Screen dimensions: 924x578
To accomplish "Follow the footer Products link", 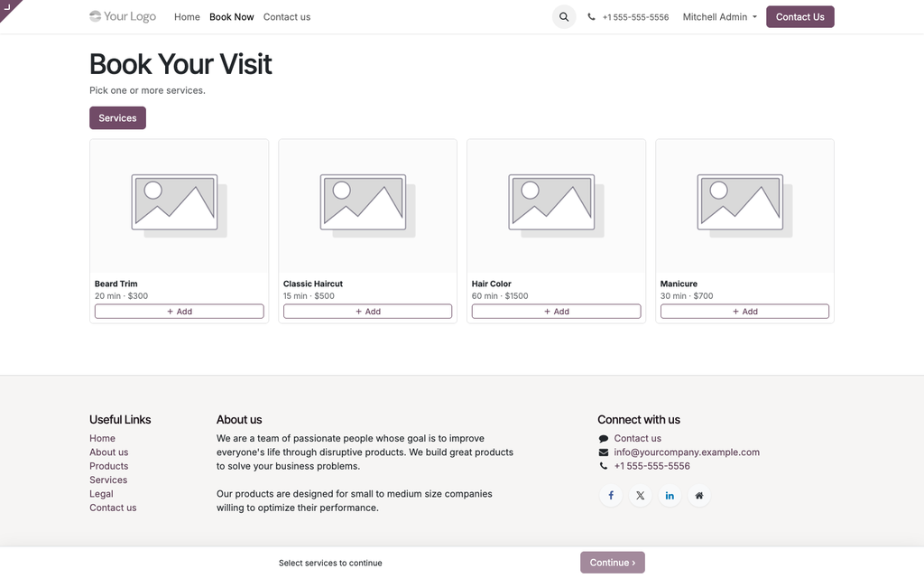I will pos(109,466).
